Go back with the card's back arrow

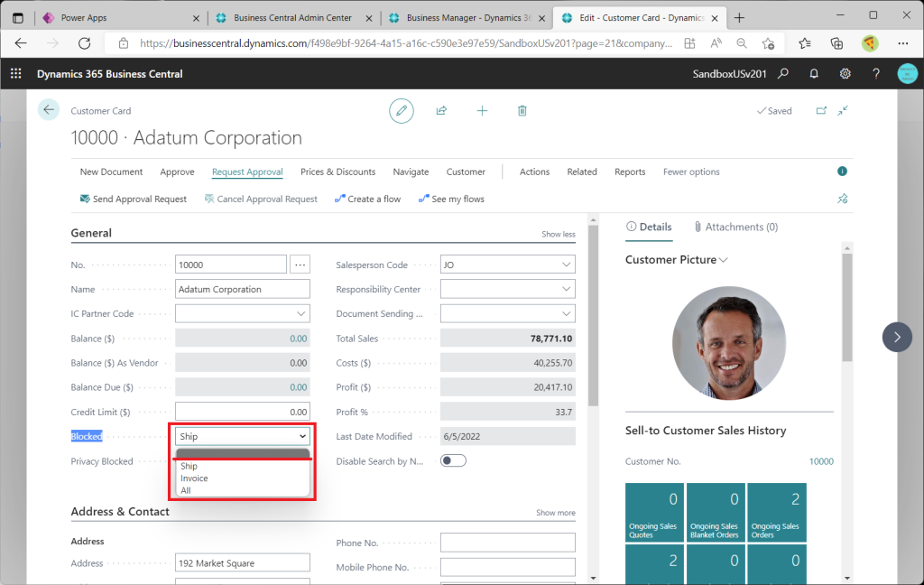tap(49, 110)
